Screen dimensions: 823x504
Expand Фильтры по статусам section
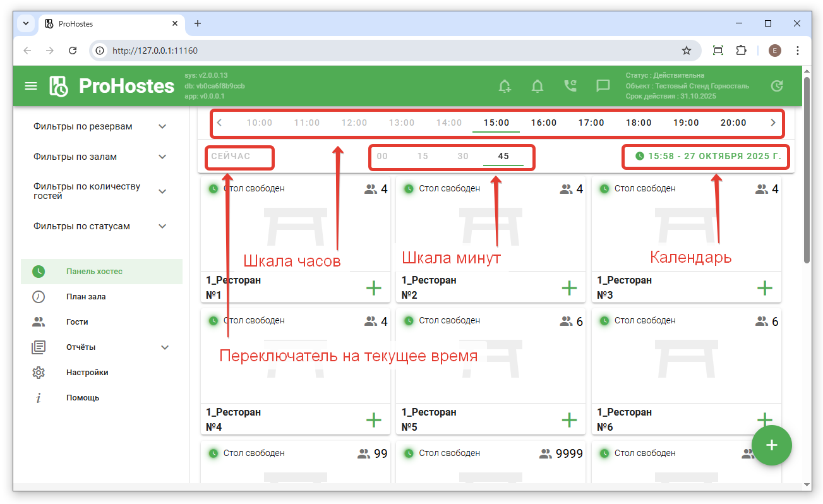[x=162, y=226]
